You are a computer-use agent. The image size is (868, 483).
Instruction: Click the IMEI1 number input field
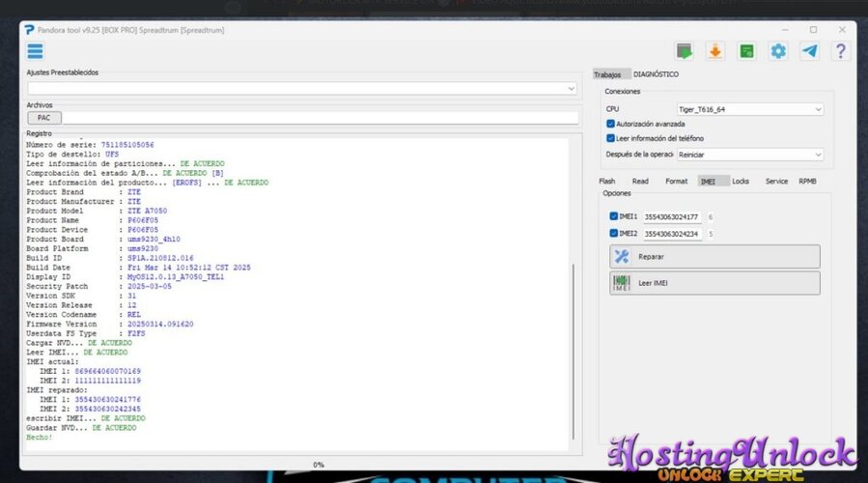click(672, 217)
